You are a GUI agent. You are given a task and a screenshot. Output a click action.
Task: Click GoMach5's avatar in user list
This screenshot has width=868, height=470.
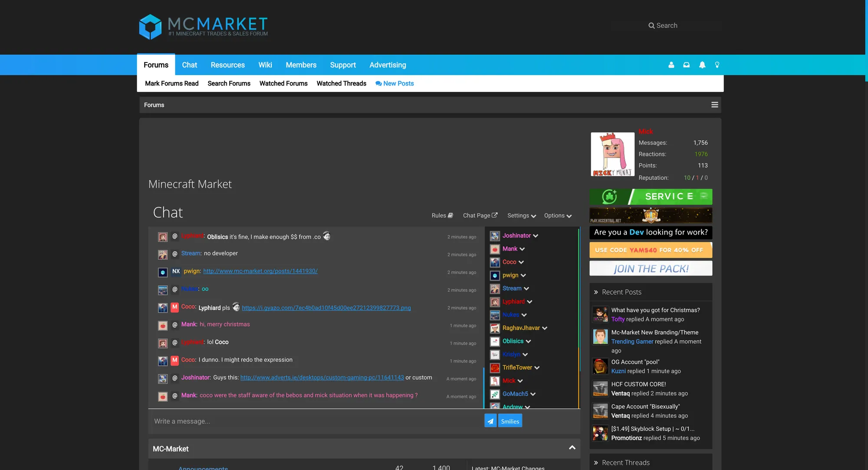pos(495,394)
